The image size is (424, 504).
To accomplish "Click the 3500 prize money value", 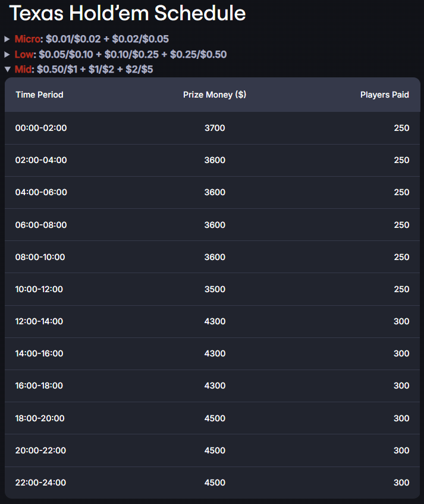I will [x=215, y=289].
